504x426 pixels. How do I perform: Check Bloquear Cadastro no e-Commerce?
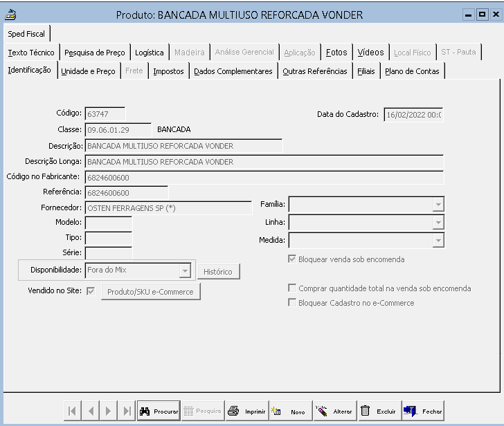(292, 302)
